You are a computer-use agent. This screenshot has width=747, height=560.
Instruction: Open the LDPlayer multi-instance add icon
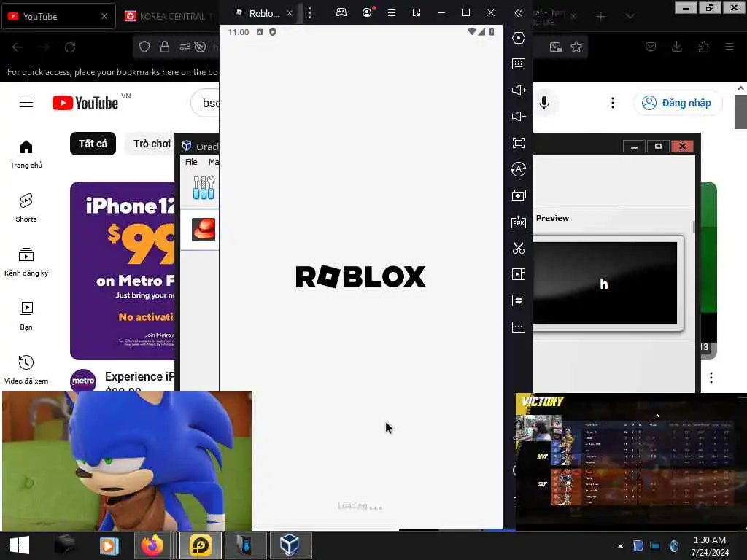click(519, 195)
